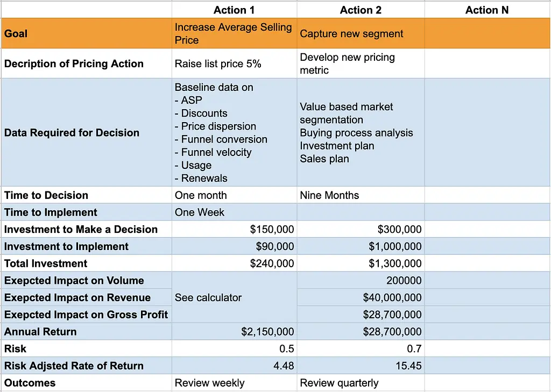Image resolution: width=551 pixels, height=392 pixels.
Task: Click the 'Increase Average Selling Price' cell
Action: [x=234, y=33]
